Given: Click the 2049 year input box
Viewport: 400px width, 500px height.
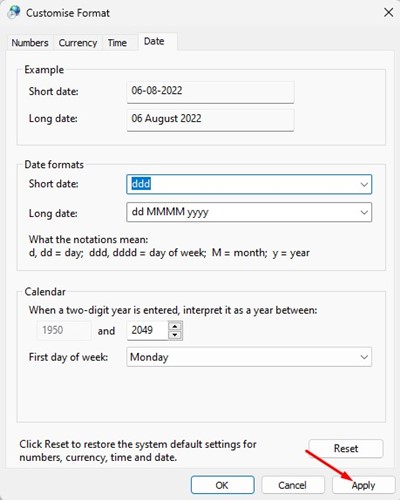Looking at the screenshot, I should pyautogui.click(x=147, y=330).
